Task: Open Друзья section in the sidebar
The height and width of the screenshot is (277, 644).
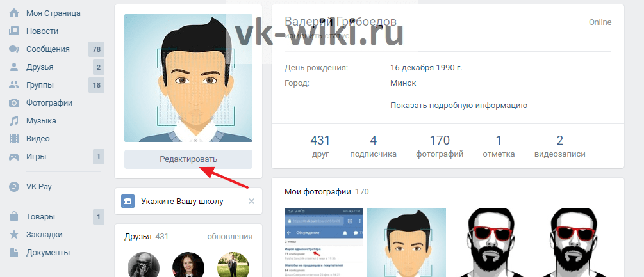Action: point(40,67)
